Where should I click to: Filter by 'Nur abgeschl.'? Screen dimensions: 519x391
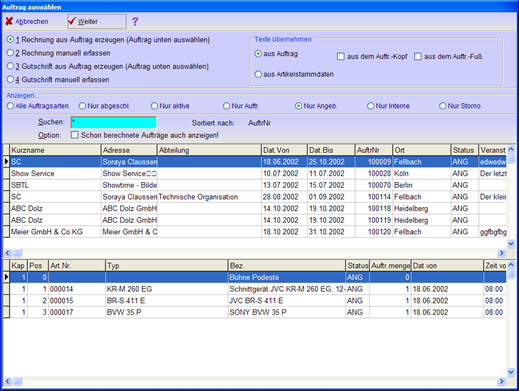point(104,106)
